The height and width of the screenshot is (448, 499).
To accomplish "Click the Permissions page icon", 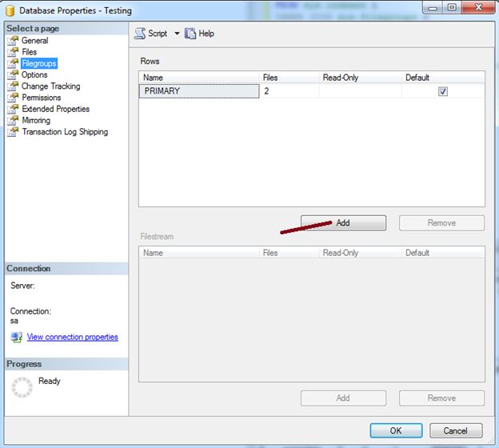I will point(13,98).
